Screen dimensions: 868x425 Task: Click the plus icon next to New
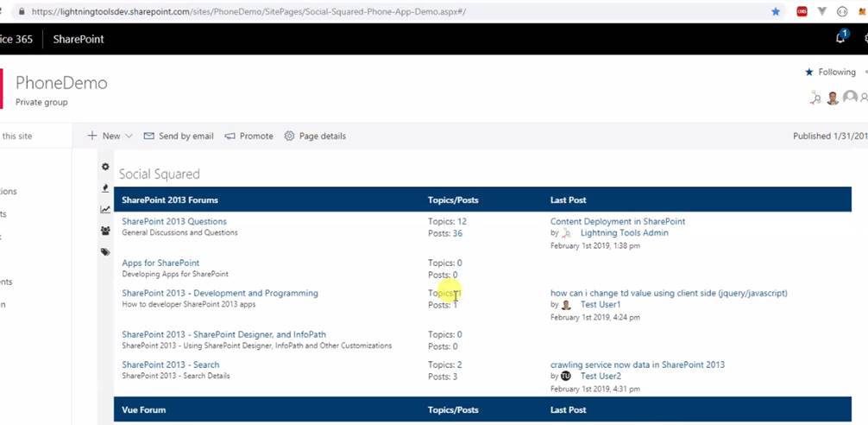(92, 136)
